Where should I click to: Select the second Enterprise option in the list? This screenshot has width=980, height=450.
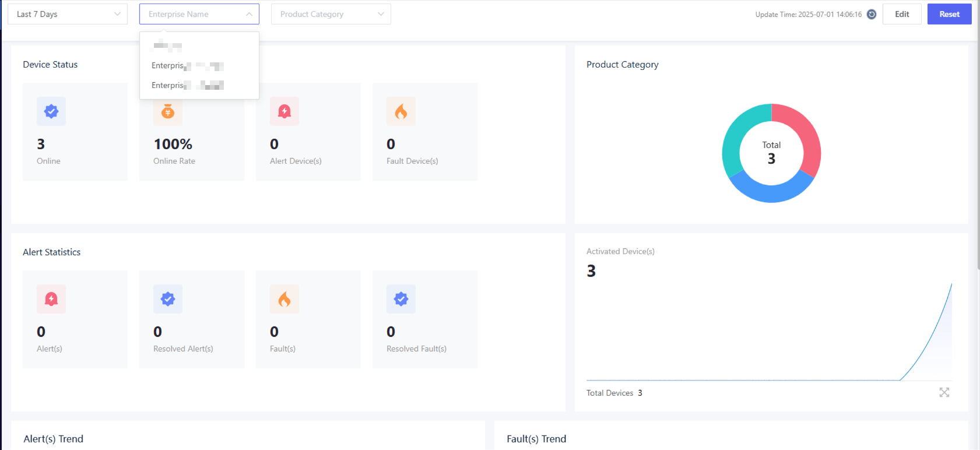click(187, 66)
